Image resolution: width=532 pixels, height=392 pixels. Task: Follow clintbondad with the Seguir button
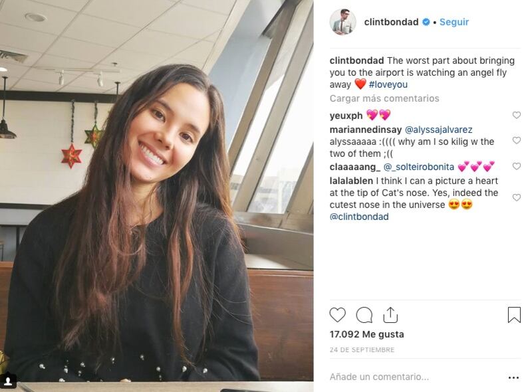coord(454,22)
